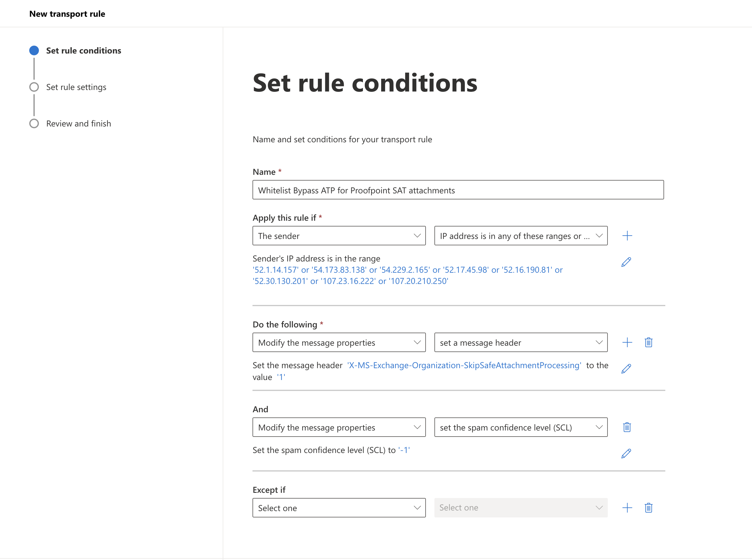Add another condition with the plus icon beside the IP address dropdown
Viewport: 752px width, 560px height.
[x=627, y=236]
